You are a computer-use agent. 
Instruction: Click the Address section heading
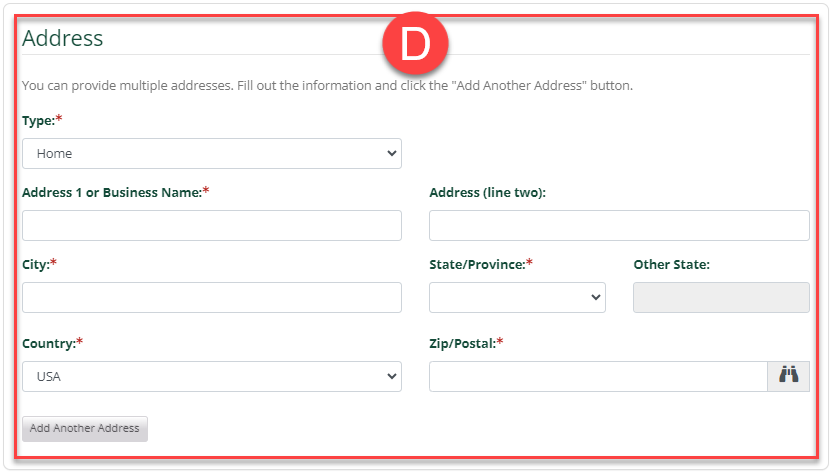click(63, 38)
